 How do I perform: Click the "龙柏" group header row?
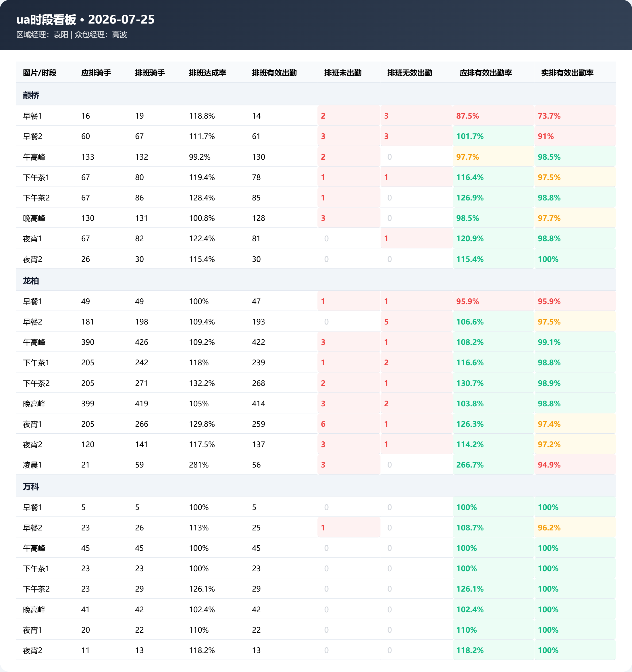pos(316,281)
